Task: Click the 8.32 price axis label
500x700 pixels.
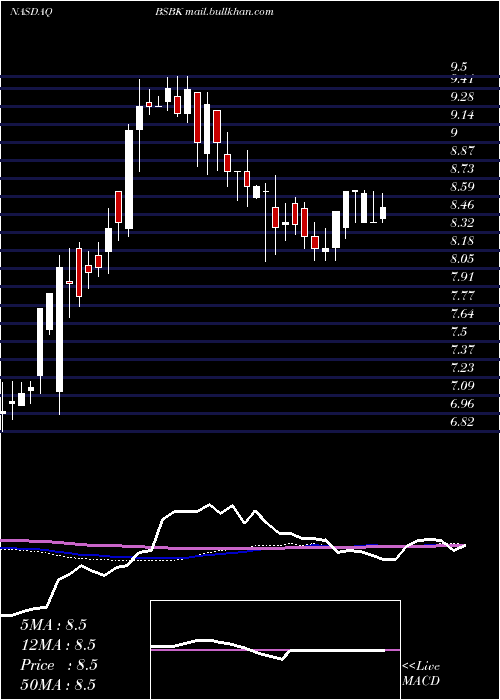Action: [x=462, y=223]
